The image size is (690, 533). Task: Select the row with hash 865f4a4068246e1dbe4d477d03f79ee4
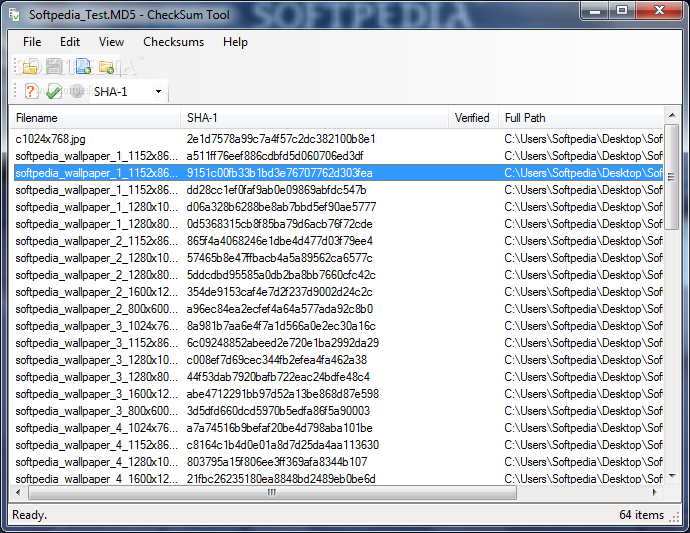pyautogui.click(x=337, y=241)
